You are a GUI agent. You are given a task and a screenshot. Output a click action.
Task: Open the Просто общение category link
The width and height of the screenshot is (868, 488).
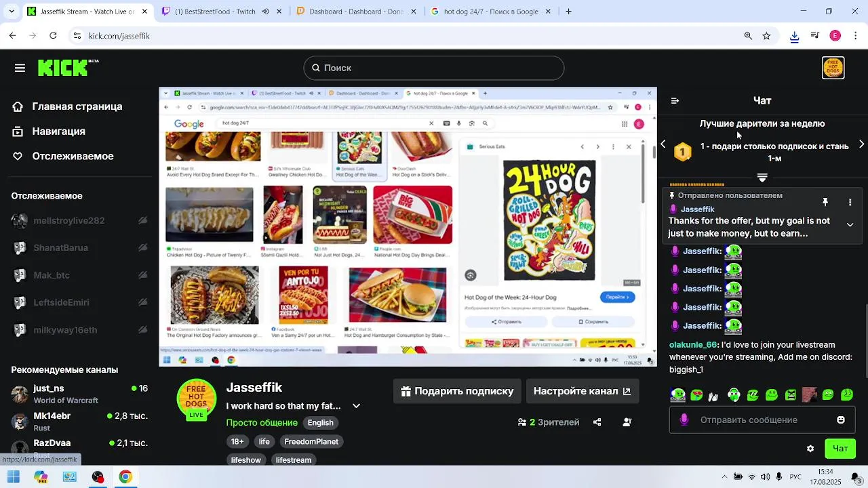(262, 422)
